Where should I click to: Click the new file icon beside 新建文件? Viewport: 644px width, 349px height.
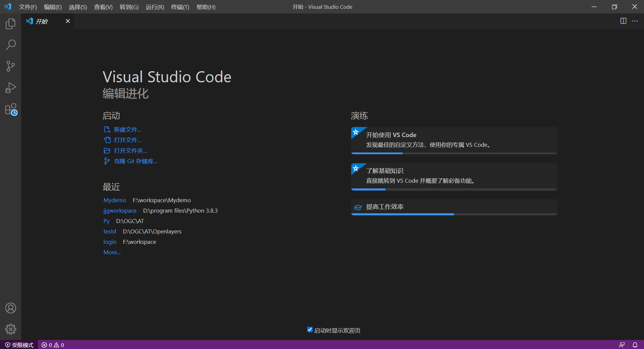coord(107,130)
